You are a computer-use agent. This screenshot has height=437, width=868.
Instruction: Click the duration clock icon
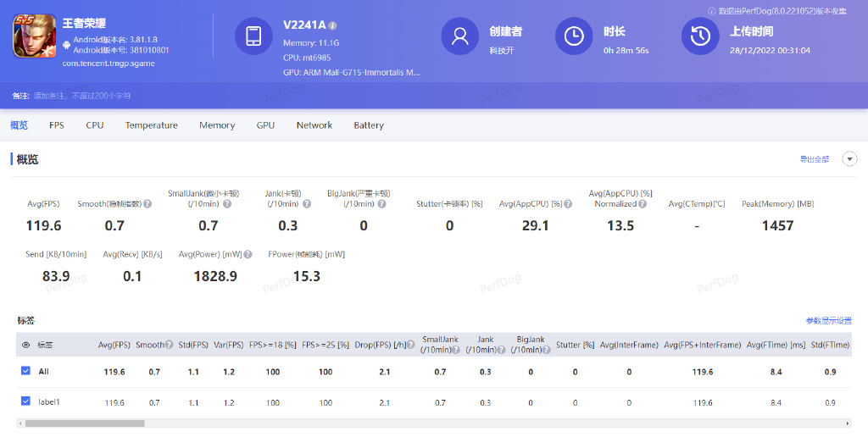[x=574, y=36]
